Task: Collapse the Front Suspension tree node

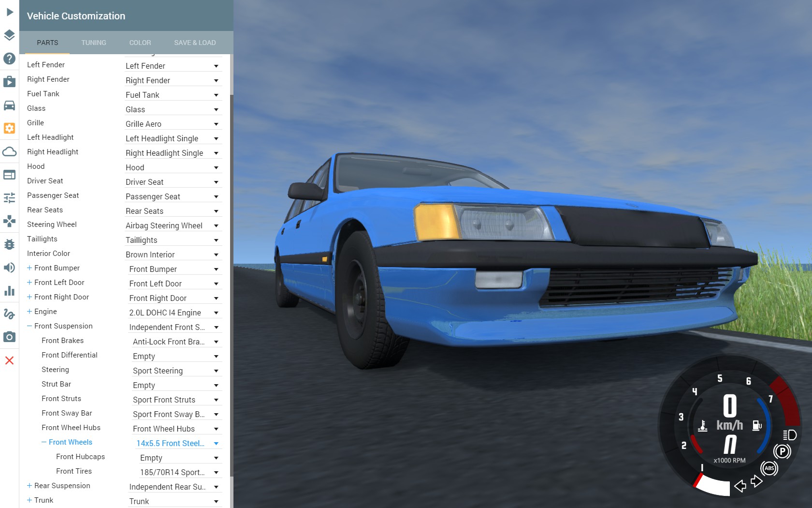Action: [29, 326]
